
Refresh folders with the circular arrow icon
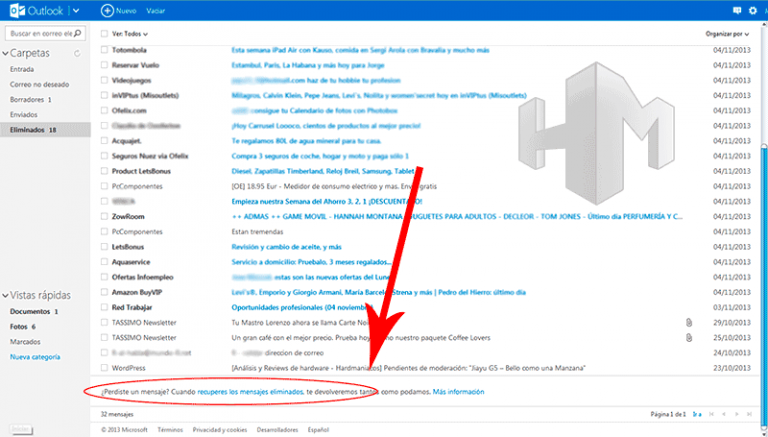pyautogui.click(x=77, y=53)
